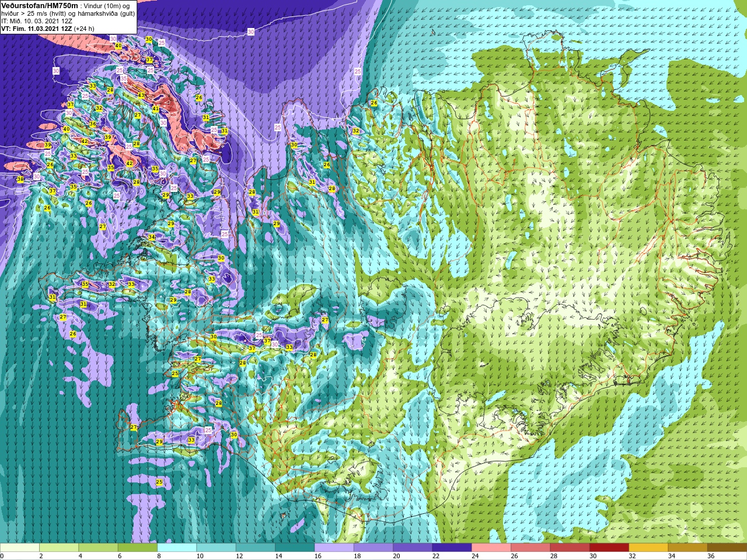747x560 pixels.
Task: Click the yellow gust label 34 on the map
Action: click(152, 237)
